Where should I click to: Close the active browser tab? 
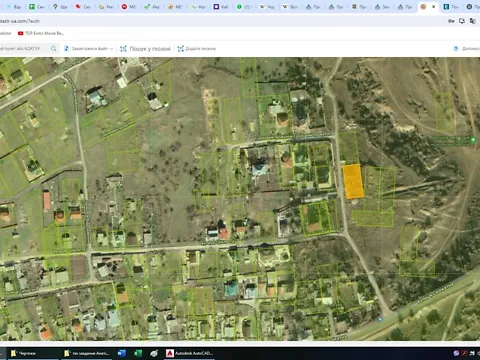(x=433, y=7)
